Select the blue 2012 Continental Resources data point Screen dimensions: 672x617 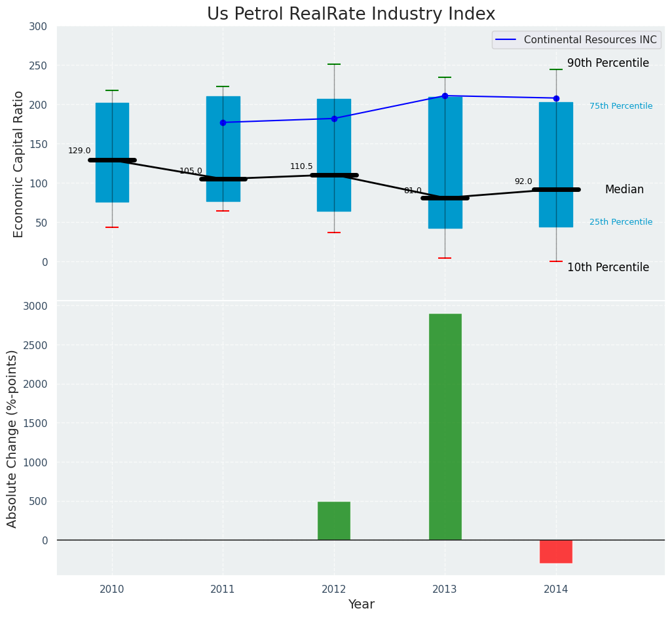(334, 119)
